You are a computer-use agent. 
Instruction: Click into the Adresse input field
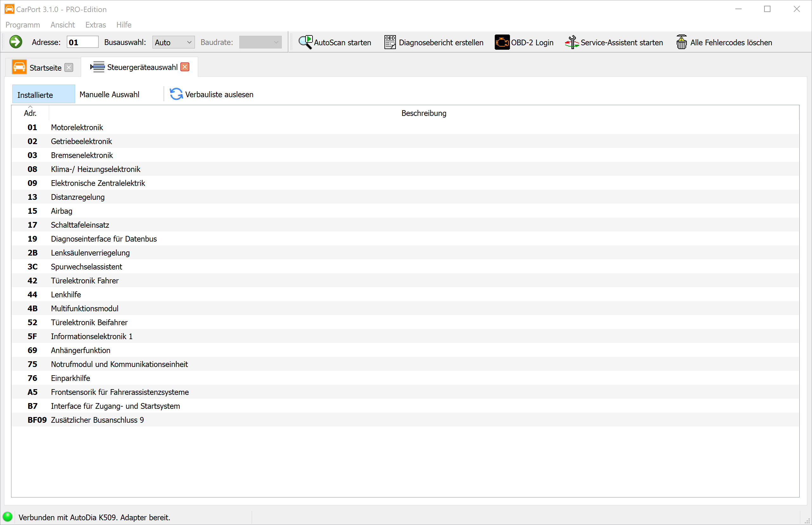coord(82,42)
